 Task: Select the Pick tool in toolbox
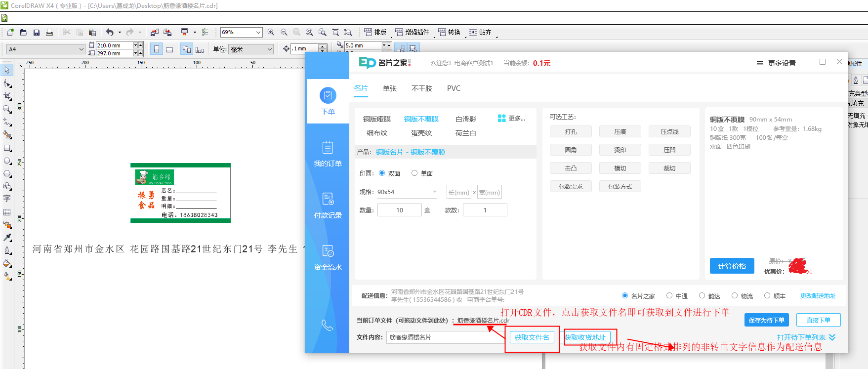[7, 70]
